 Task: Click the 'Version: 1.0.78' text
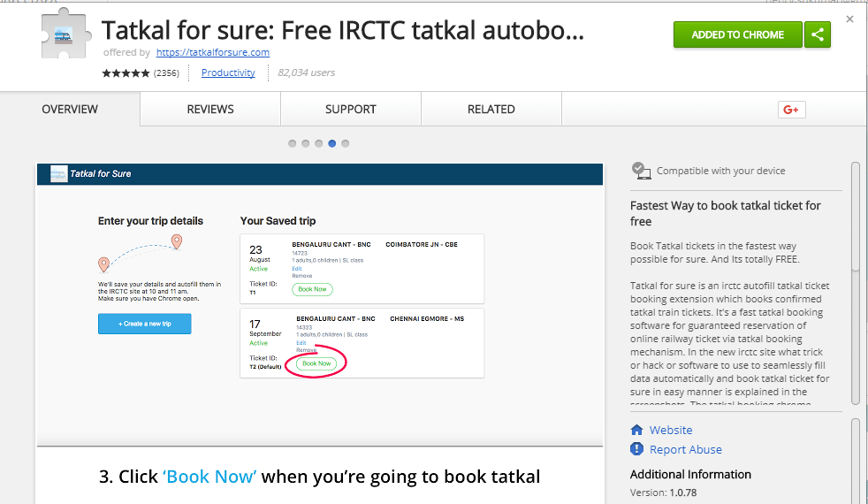(663, 493)
